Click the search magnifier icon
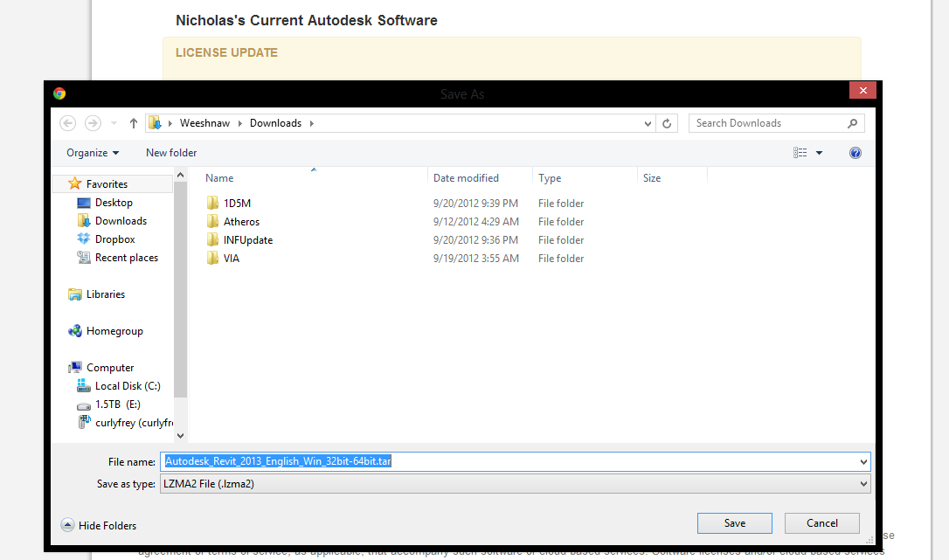This screenshot has width=949, height=560. (852, 123)
